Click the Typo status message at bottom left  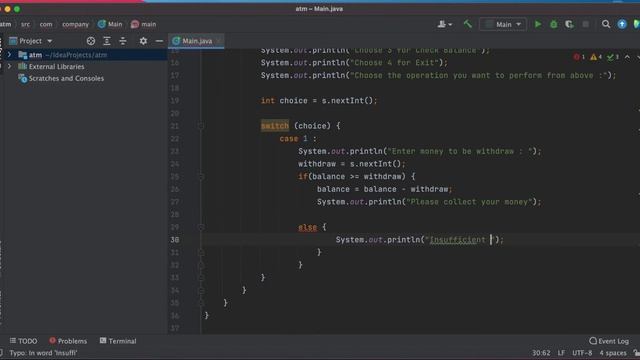[x=43, y=353]
